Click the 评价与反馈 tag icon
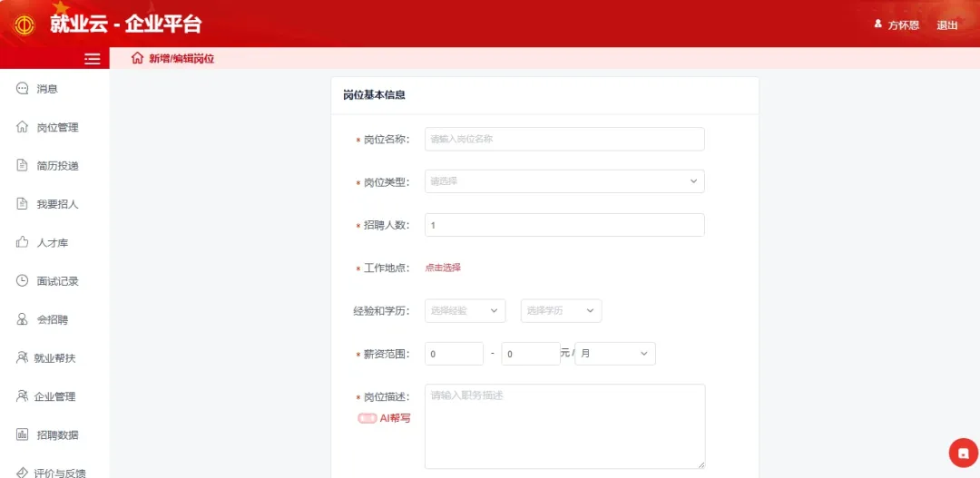 [22, 472]
